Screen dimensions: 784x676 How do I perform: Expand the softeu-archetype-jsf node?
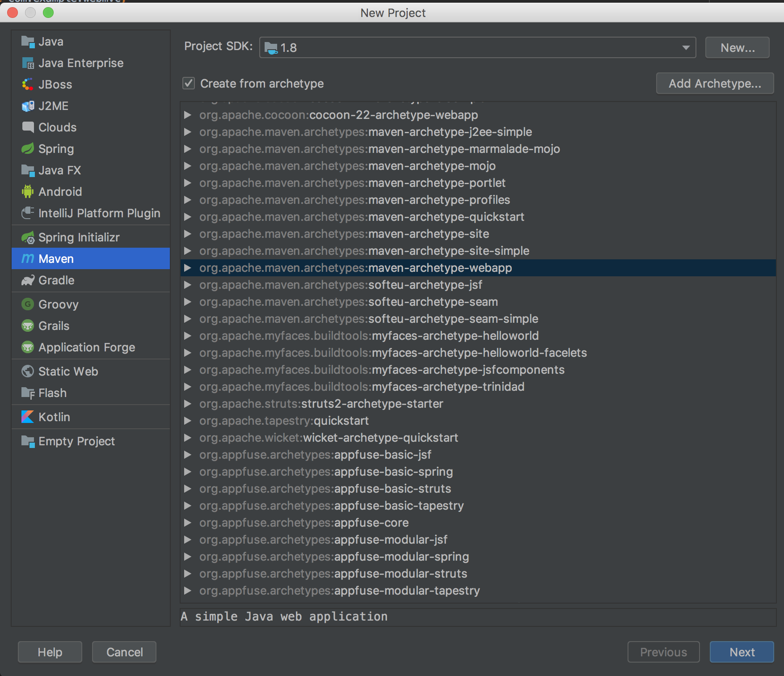[x=188, y=285]
